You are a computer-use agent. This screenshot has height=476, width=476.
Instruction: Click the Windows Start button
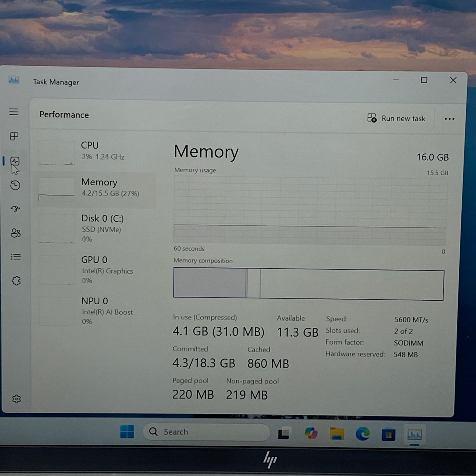coord(127,432)
